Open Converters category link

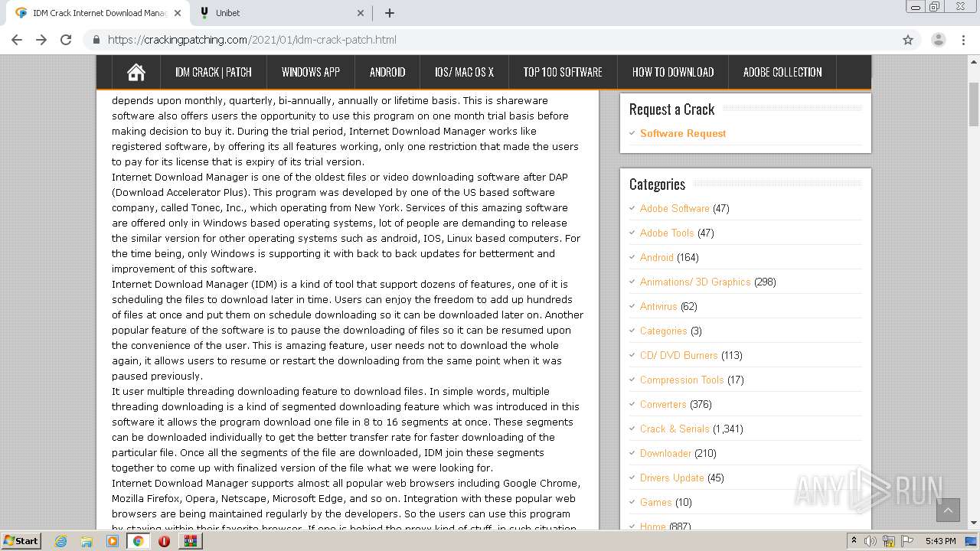tap(663, 404)
